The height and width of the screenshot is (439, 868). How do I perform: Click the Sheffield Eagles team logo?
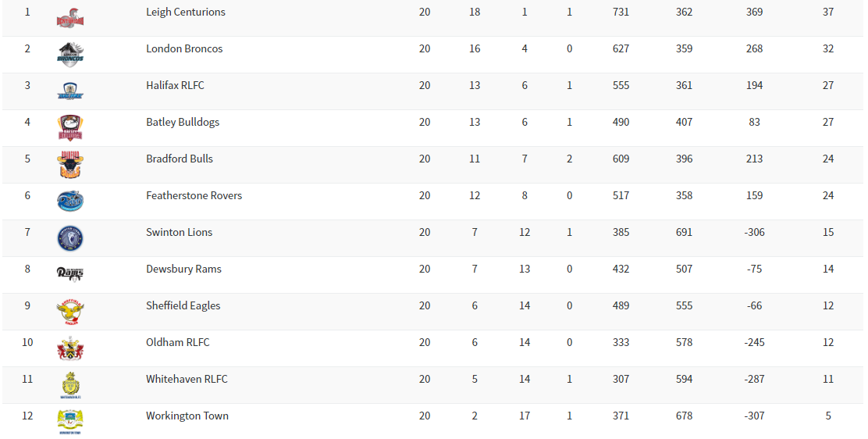click(x=70, y=312)
